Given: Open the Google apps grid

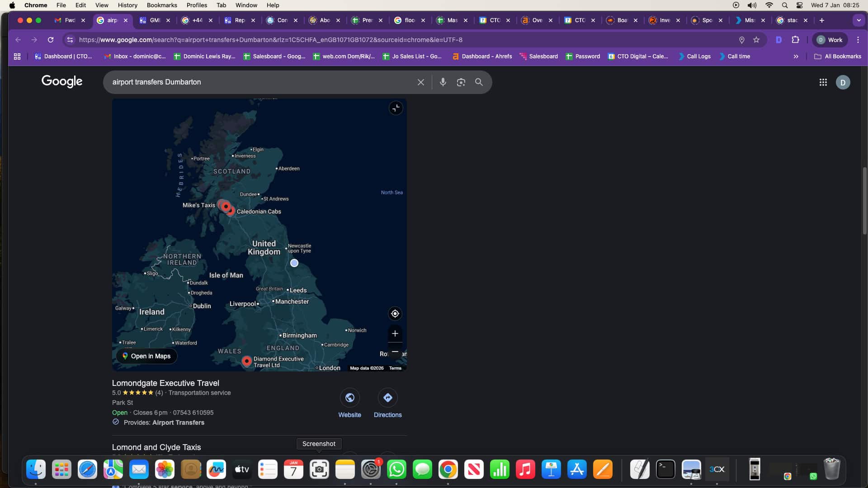Looking at the screenshot, I should pyautogui.click(x=823, y=82).
